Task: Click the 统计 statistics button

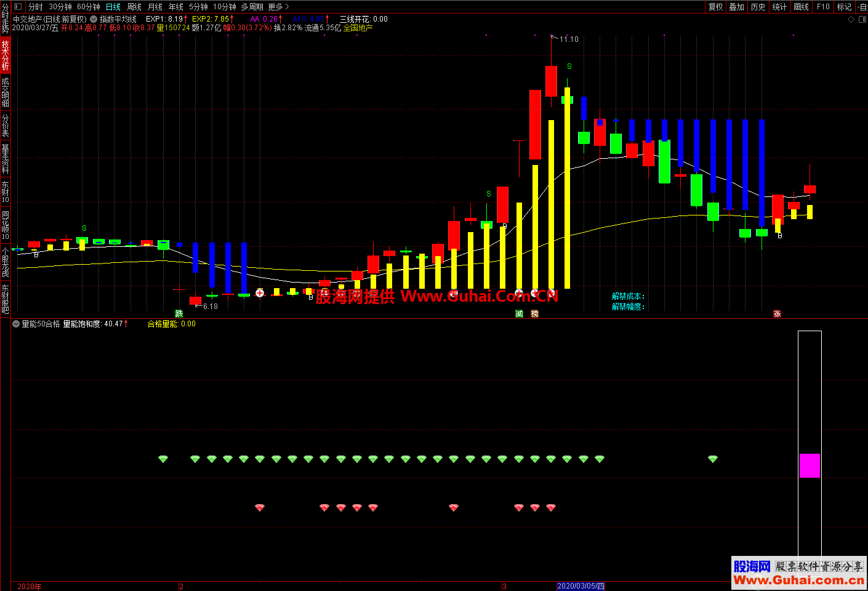Action: [779, 7]
